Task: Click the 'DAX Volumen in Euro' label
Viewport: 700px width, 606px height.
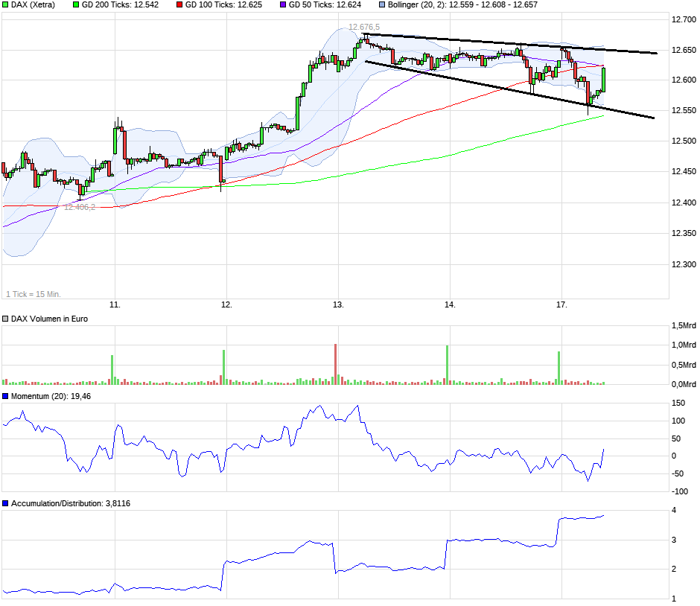Action: click(x=50, y=319)
